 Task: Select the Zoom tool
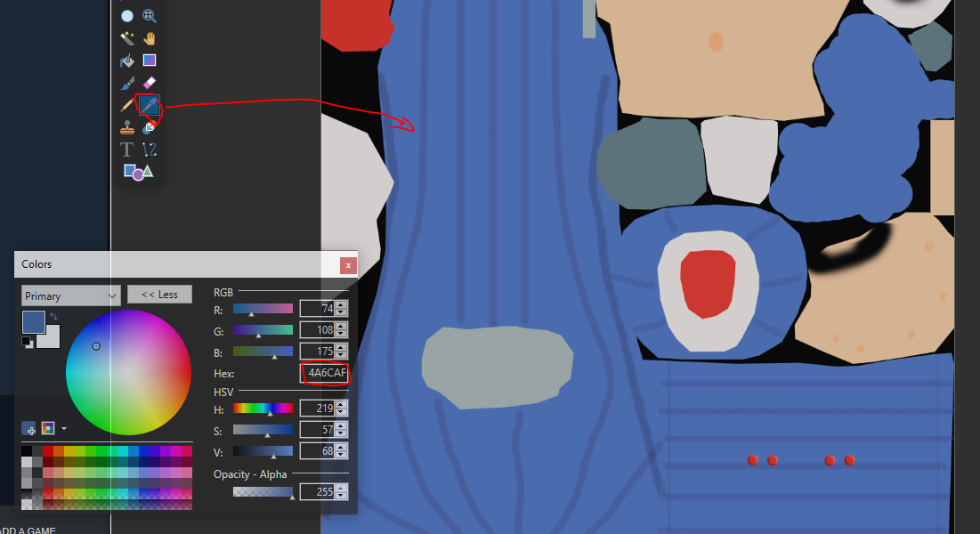[x=149, y=16]
